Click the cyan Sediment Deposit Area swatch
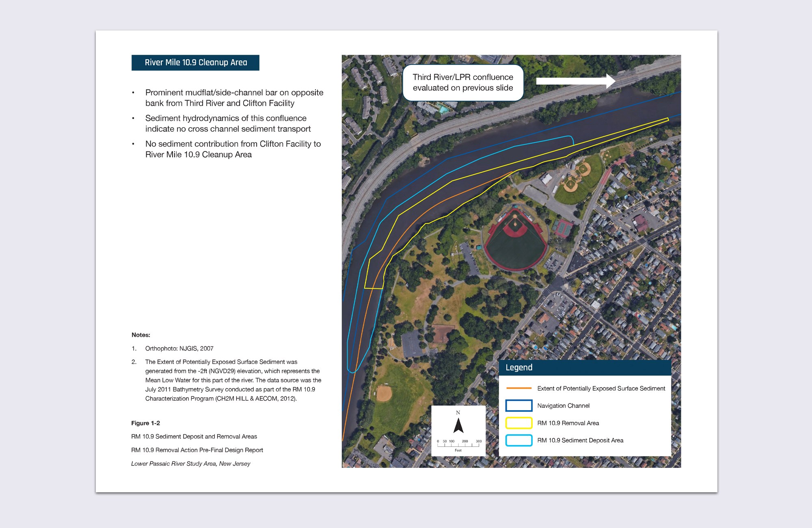Image resolution: width=812 pixels, height=528 pixels. (x=519, y=440)
